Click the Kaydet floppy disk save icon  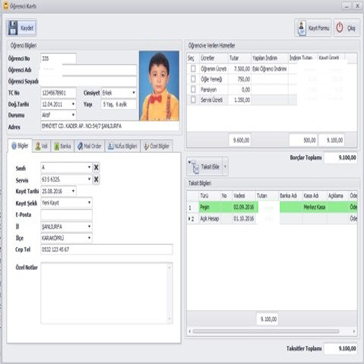click(x=13, y=28)
